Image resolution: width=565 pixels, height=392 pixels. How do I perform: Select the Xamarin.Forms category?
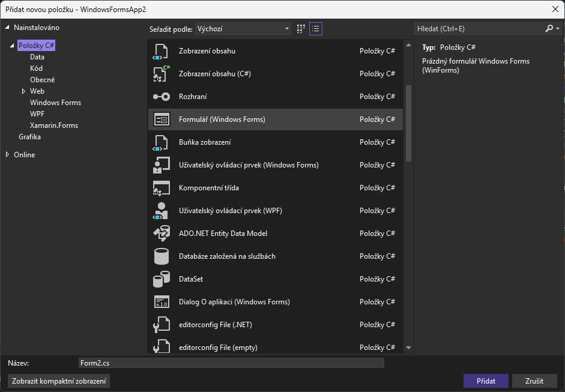54,125
